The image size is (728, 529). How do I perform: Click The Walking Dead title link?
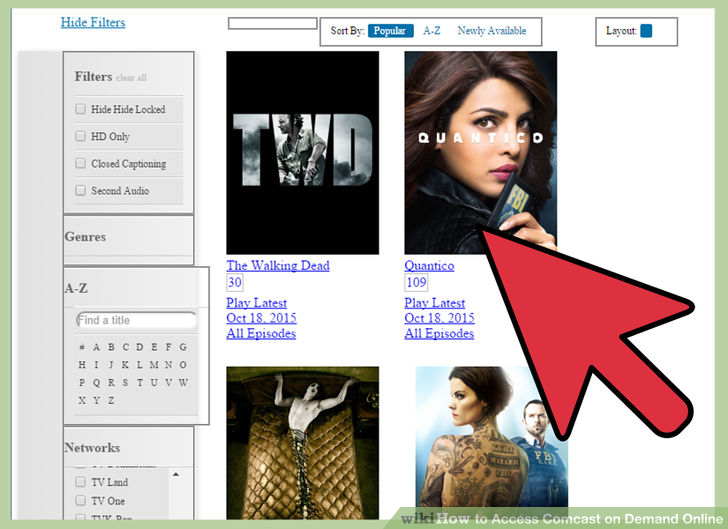pyautogui.click(x=278, y=266)
